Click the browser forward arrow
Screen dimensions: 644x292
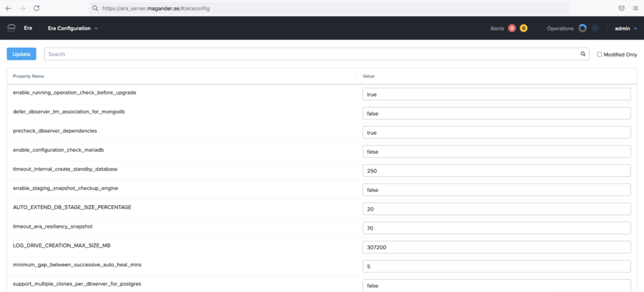click(22, 8)
